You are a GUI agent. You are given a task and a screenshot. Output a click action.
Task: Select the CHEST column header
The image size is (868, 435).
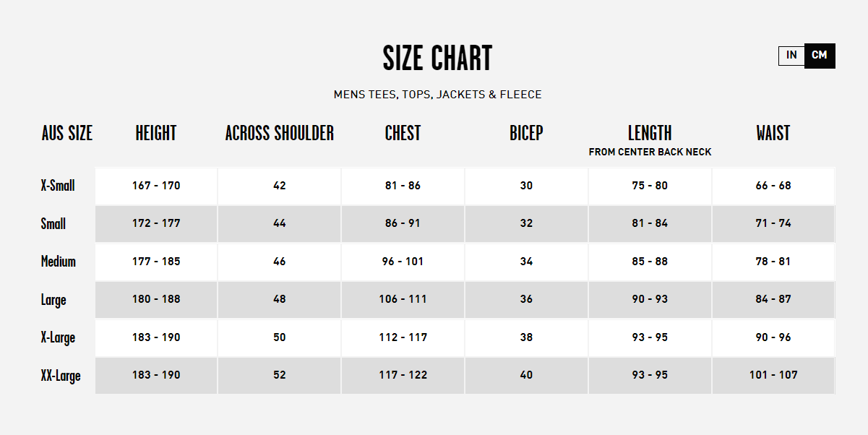403,133
